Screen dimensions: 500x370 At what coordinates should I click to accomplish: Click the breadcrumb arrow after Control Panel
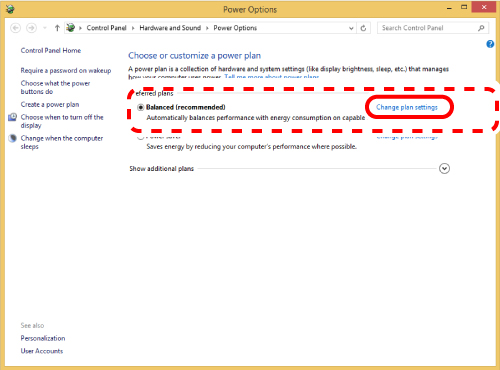133,28
